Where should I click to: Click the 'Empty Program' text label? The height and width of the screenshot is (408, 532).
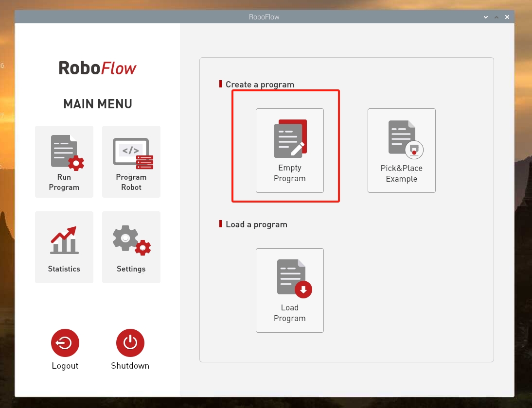click(290, 173)
